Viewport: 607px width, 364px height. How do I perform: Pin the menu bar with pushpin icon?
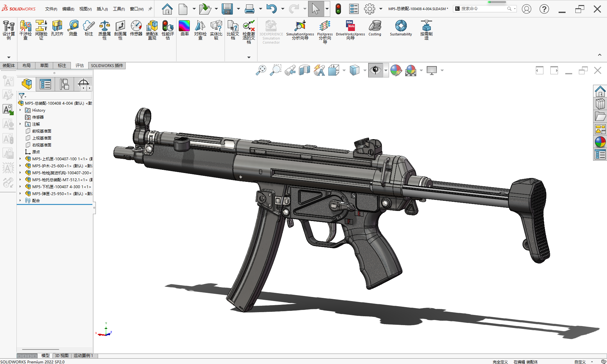150,9
